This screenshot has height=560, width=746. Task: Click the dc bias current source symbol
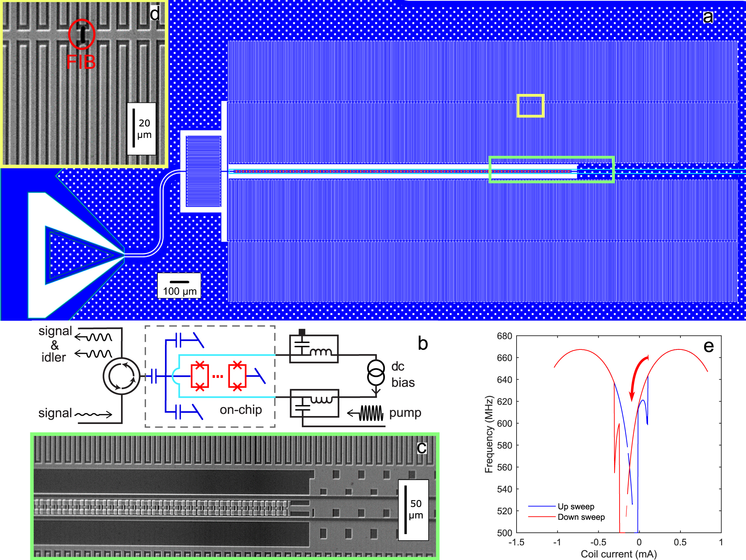coord(376,373)
